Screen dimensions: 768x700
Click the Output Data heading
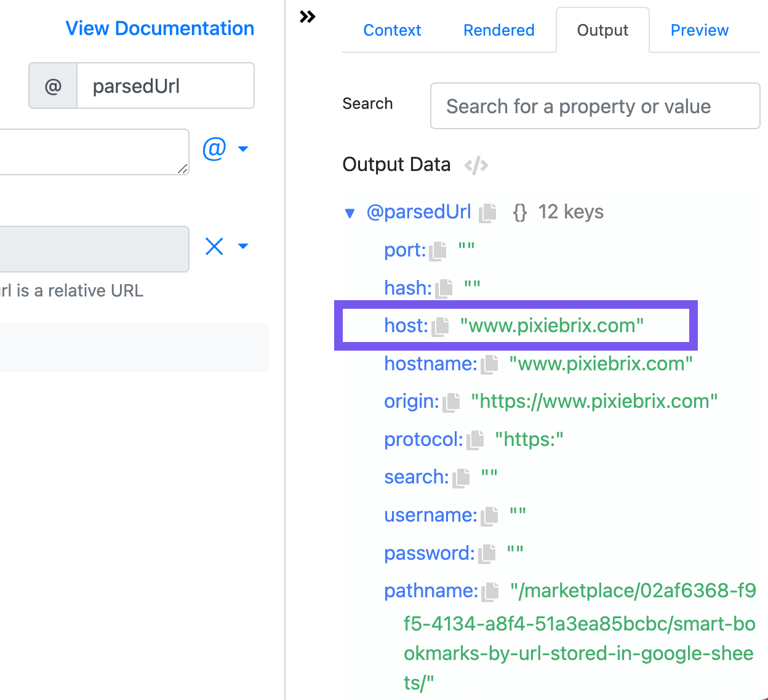397,164
